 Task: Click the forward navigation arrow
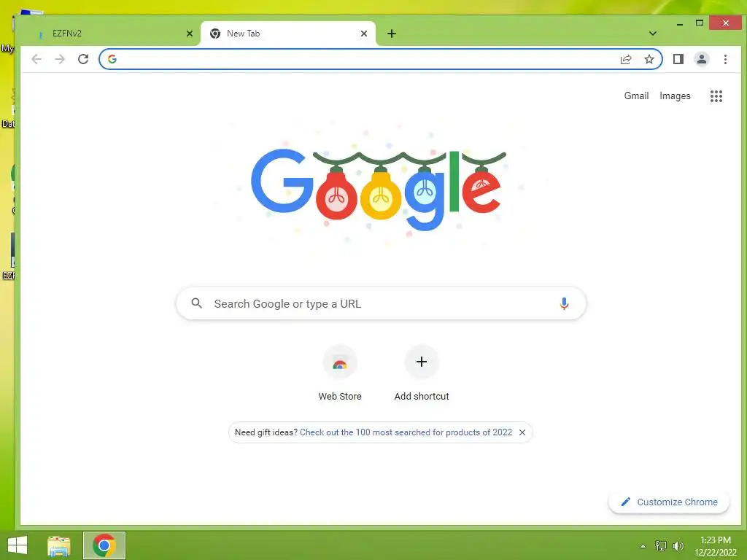click(60, 59)
